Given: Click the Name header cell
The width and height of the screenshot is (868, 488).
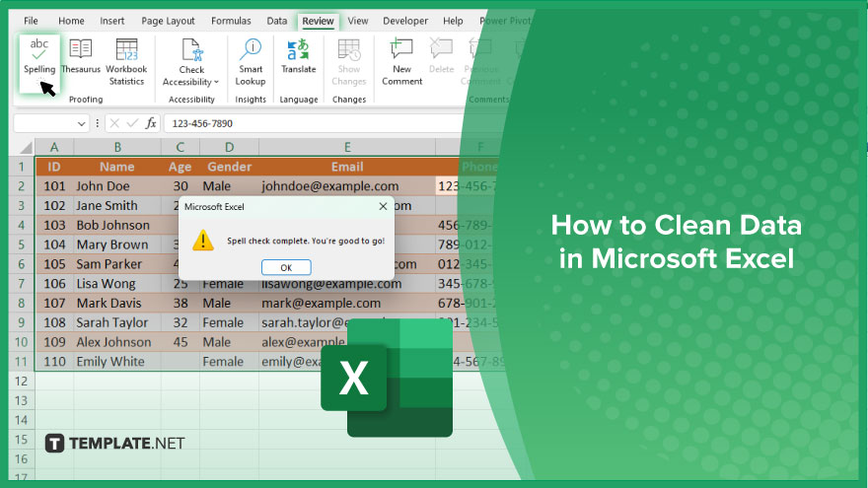Looking at the screenshot, I should (x=117, y=167).
